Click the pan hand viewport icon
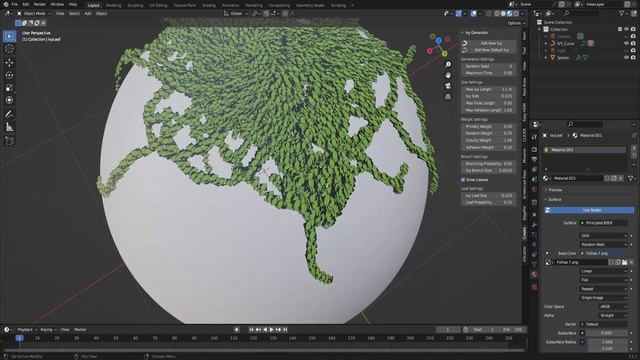640x360 pixels. tap(448, 76)
